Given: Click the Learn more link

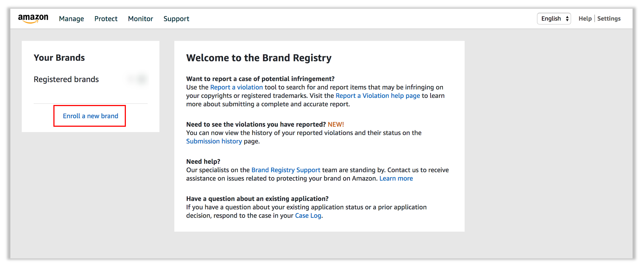Looking at the screenshot, I should 396,178.
